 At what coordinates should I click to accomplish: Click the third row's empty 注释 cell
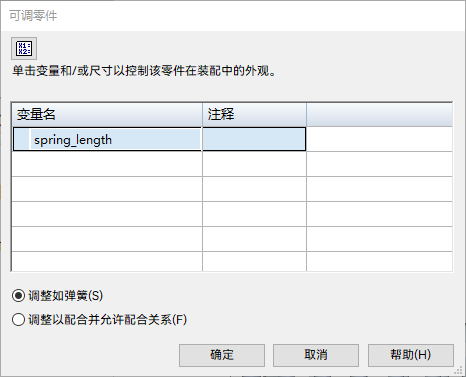(x=254, y=189)
